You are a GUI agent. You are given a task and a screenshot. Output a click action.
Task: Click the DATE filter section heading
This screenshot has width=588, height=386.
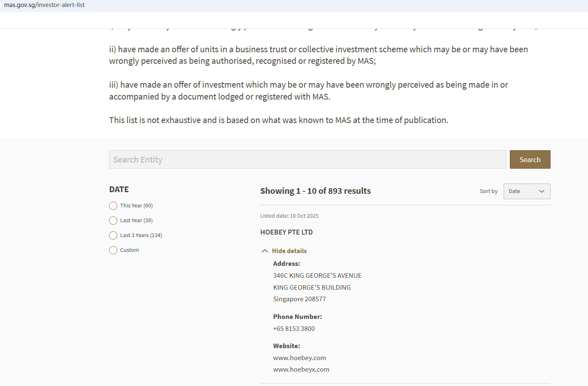[119, 190]
